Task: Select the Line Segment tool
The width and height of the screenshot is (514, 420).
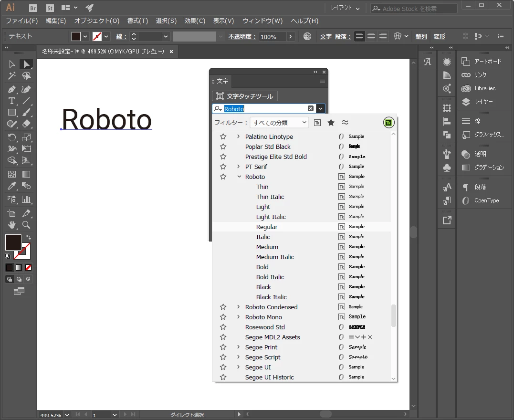Action: coord(26,101)
